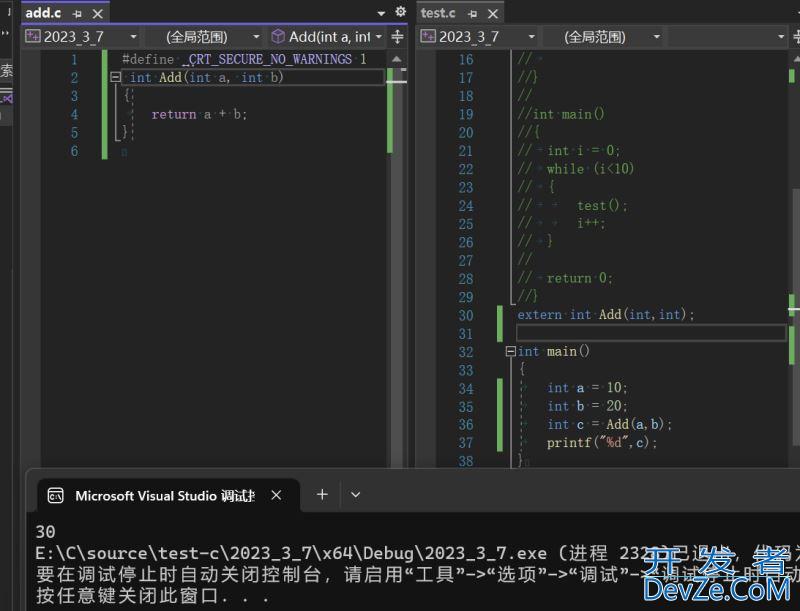Collapse the Add function outline in add.c
The image size is (800, 611).
click(x=116, y=77)
